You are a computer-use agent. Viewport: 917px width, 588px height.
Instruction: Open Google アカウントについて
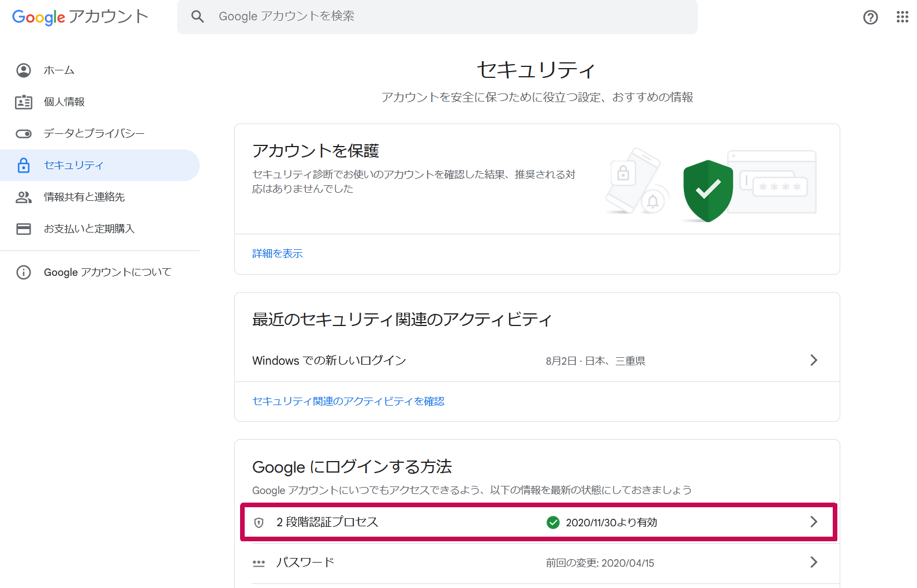coord(100,272)
